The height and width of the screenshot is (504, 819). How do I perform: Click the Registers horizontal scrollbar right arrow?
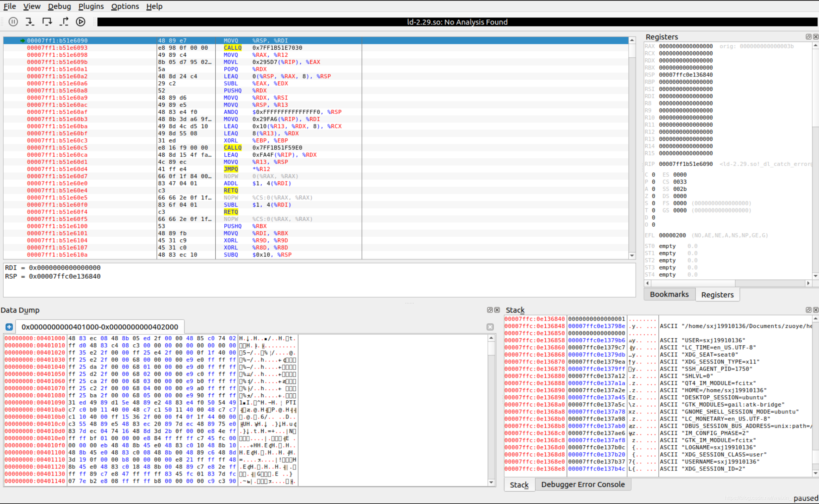point(808,283)
